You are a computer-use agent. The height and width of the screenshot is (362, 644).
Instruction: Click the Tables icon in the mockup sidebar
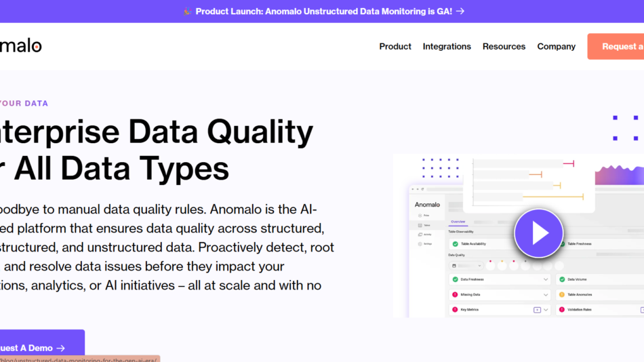420,225
